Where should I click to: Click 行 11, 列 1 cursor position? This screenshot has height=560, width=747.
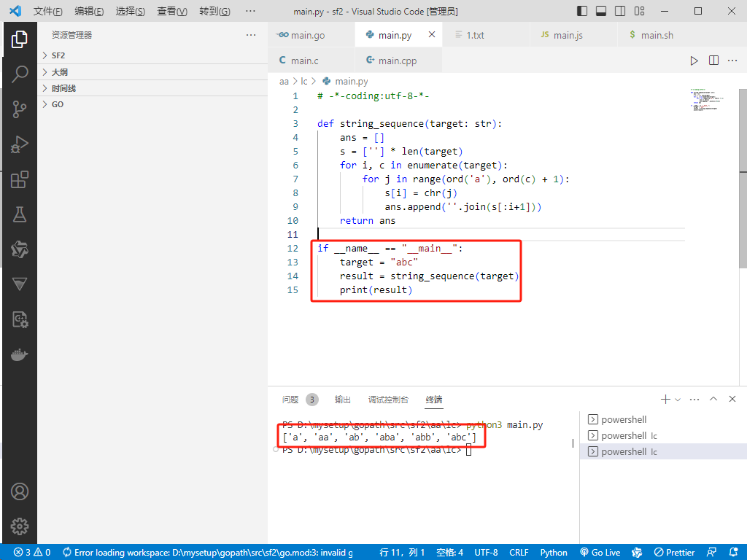(402, 553)
